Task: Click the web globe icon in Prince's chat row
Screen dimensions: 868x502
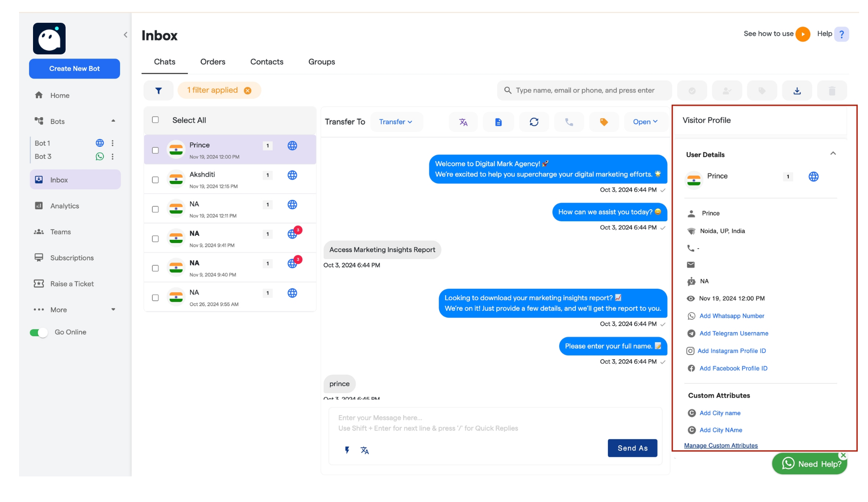Action: (292, 145)
